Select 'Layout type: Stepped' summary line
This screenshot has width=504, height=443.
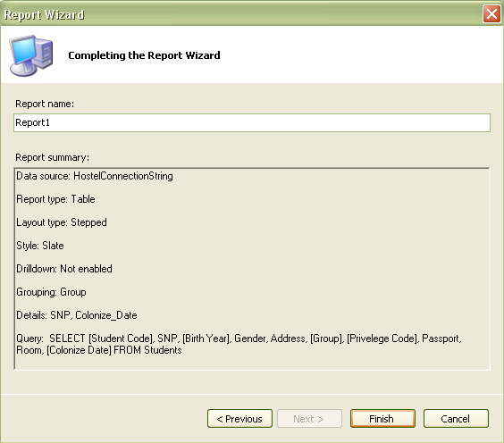pyautogui.click(x=62, y=222)
